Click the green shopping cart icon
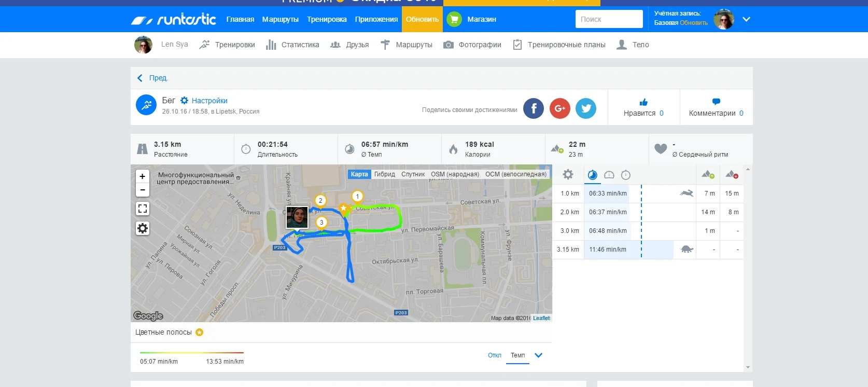The image size is (868, 387). [454, 19]
